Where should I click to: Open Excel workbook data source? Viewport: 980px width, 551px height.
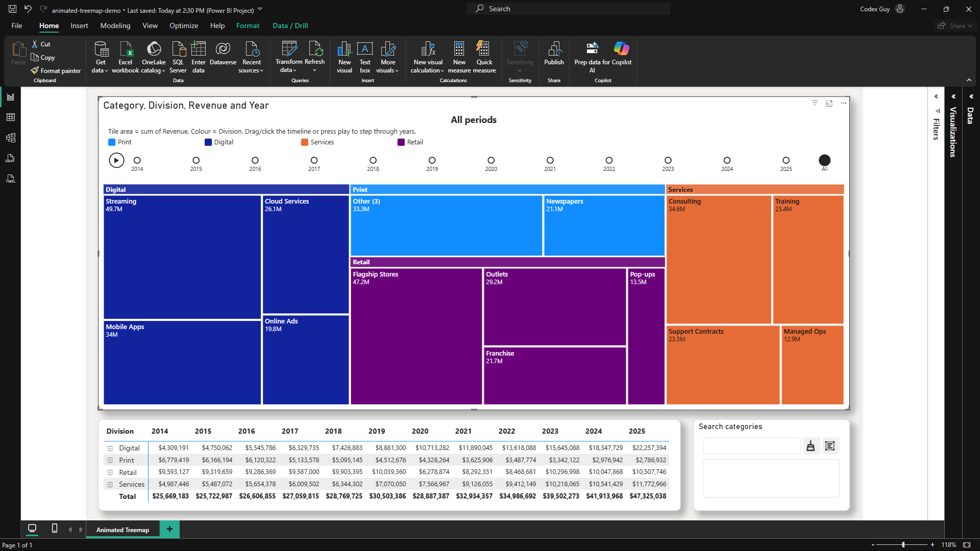point(126,57)
